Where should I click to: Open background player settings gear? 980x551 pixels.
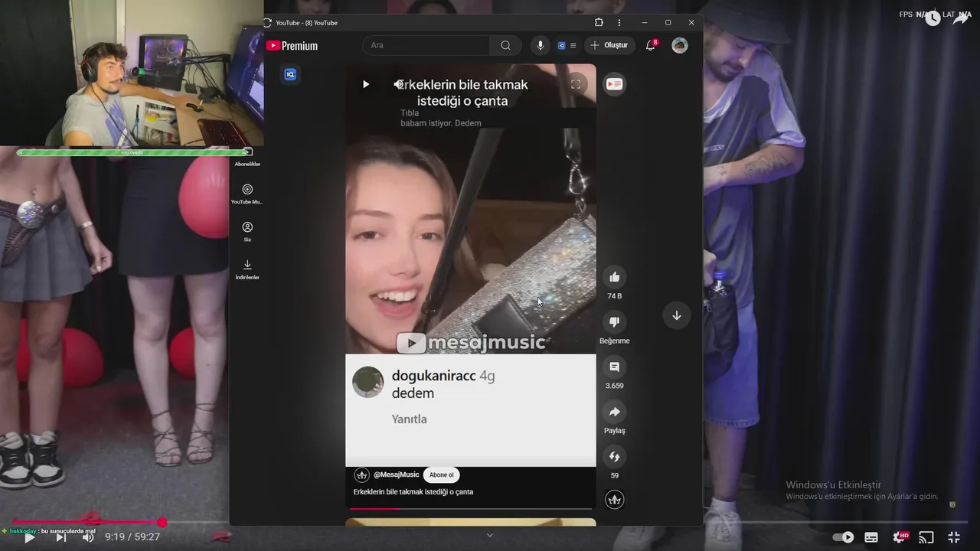(x=900, y=537)
